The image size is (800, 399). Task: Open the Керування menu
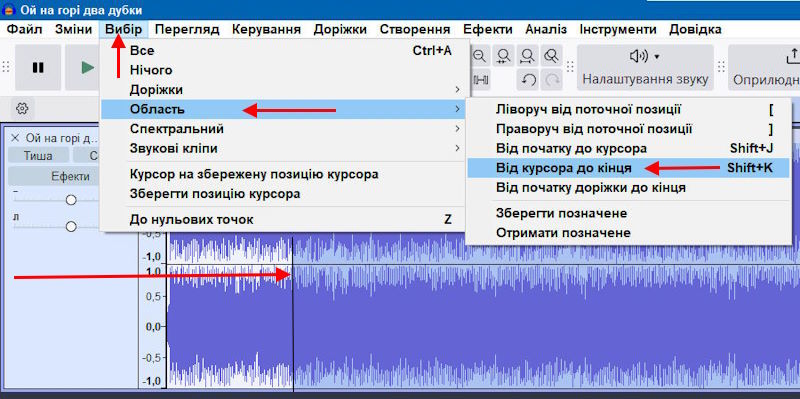(266, 29)
